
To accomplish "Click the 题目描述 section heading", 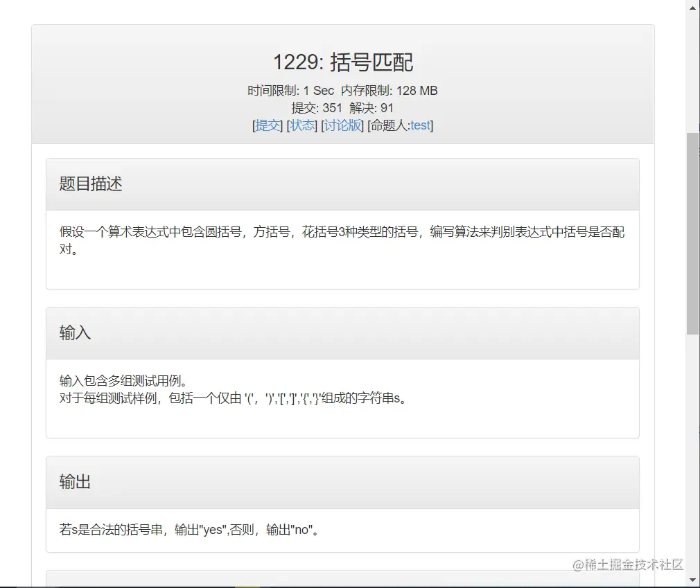I will [x=91, y=184].
